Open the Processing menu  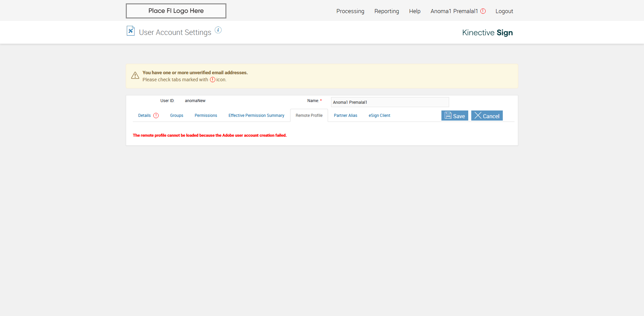[x=350, y=11]
